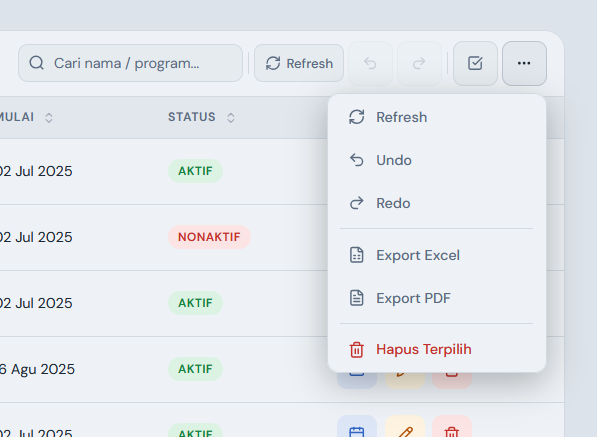597x437 pixels.
Task: Click the disabled undo arrow in toolbar
Action: 370,63
